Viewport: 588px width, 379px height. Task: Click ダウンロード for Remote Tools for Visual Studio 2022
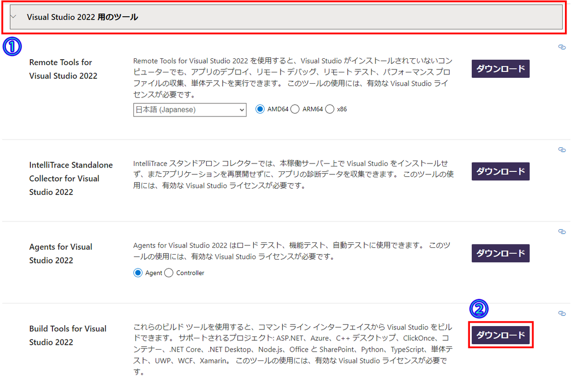coord(500,69)
